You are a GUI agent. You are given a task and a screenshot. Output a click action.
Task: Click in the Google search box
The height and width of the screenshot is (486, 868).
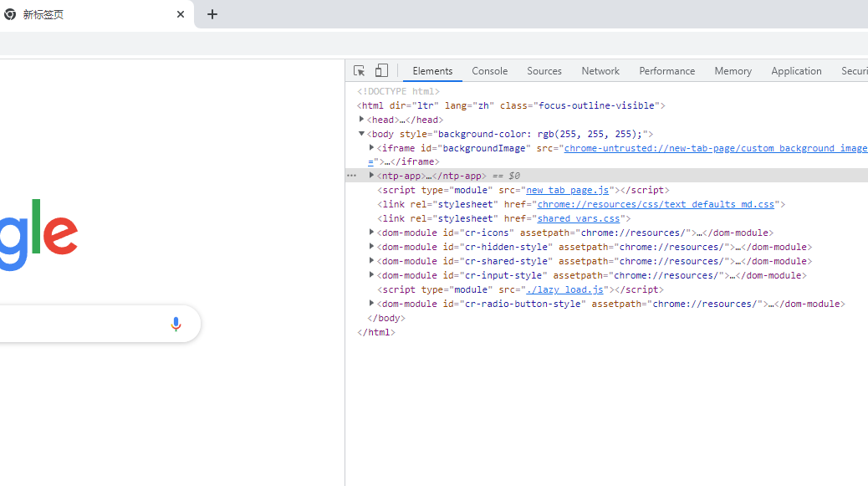(x=75, y=324)
